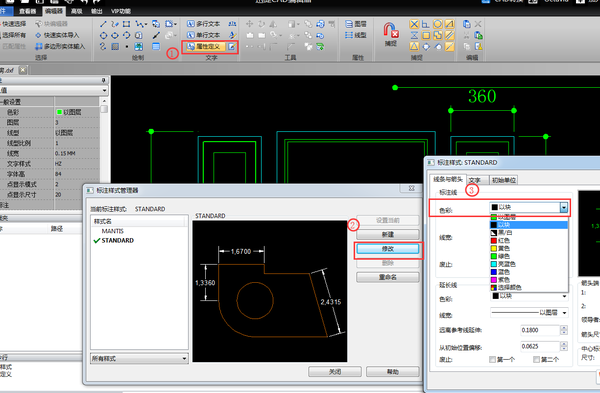Click the 新建 button in style manager
This screenshot has height=393, width=600.
tap(388, 234)
